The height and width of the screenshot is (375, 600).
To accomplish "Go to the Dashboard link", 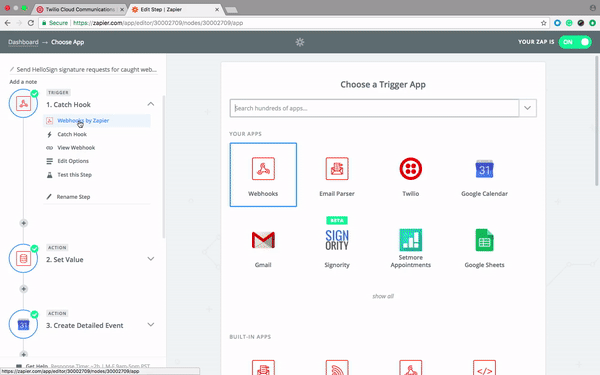I will coord(23,42).
